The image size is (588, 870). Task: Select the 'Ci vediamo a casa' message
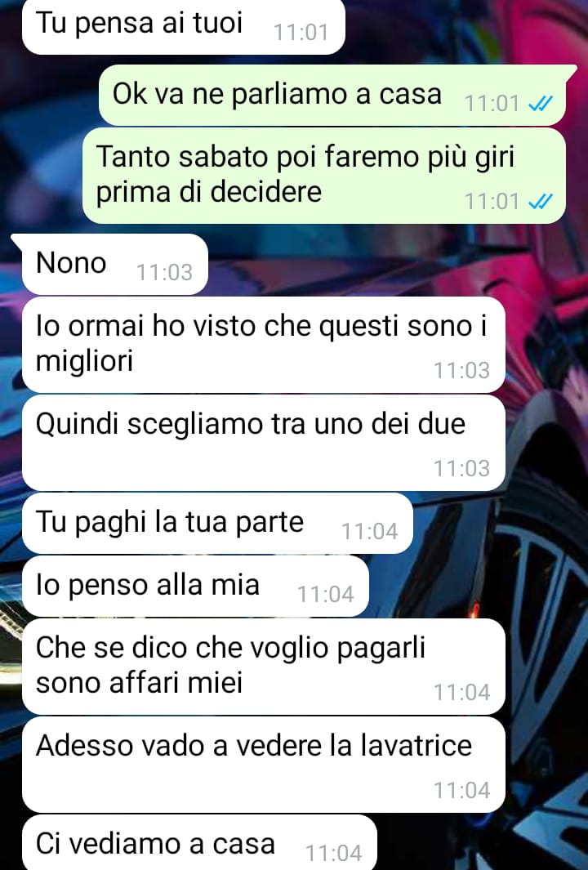tap(200, 842)
